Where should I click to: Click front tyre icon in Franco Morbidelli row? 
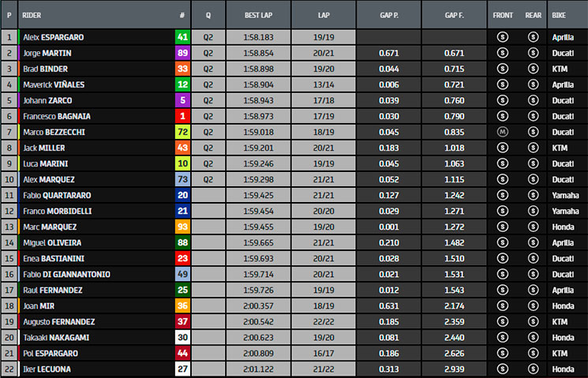503,211
